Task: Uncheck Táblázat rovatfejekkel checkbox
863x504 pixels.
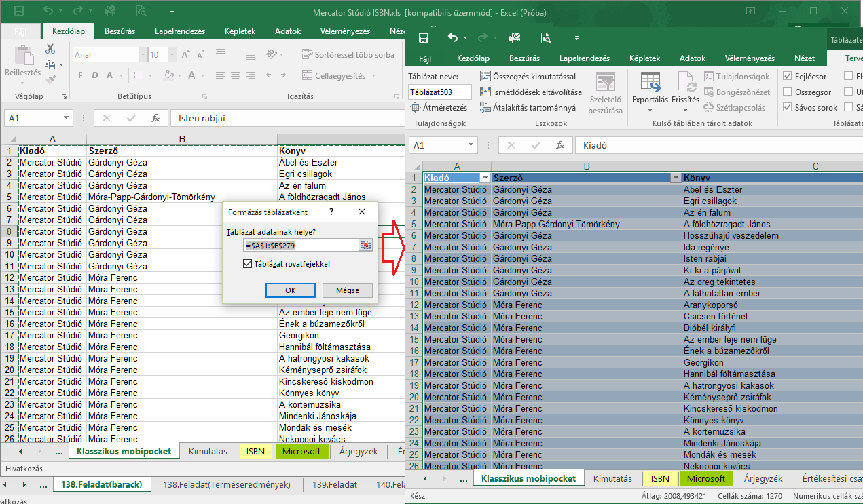Action: click(247, 264)
